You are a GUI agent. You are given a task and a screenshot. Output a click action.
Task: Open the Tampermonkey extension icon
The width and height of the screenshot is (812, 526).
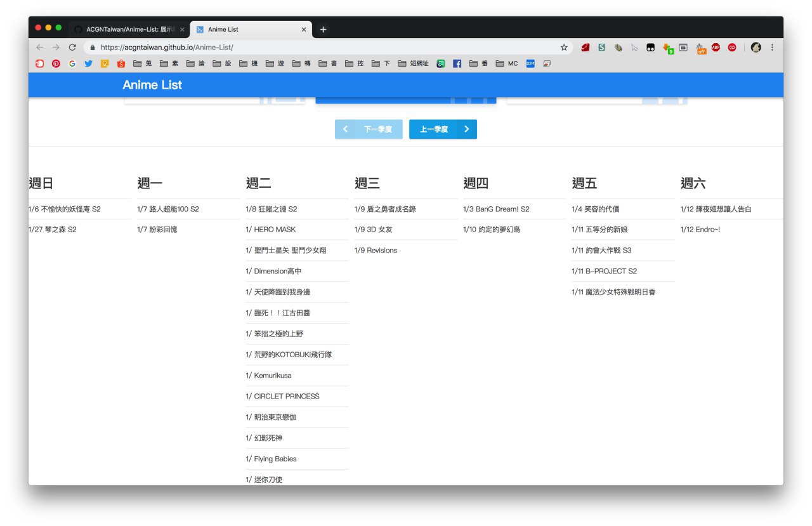point(650,48)
